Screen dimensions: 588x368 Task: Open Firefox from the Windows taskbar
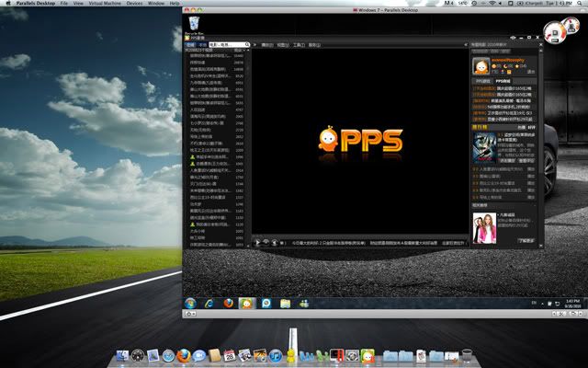(226, 303)
